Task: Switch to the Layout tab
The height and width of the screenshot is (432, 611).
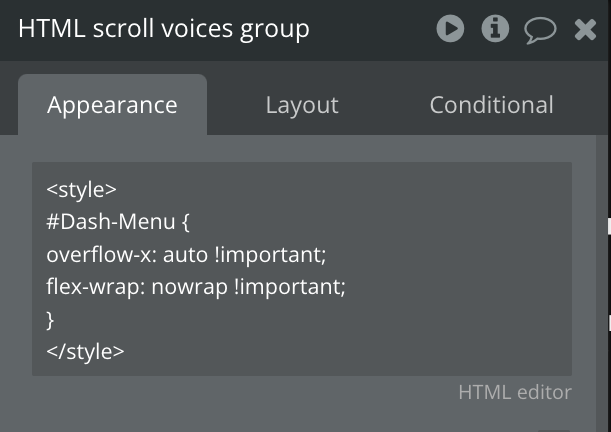Action: click(302, 105)
